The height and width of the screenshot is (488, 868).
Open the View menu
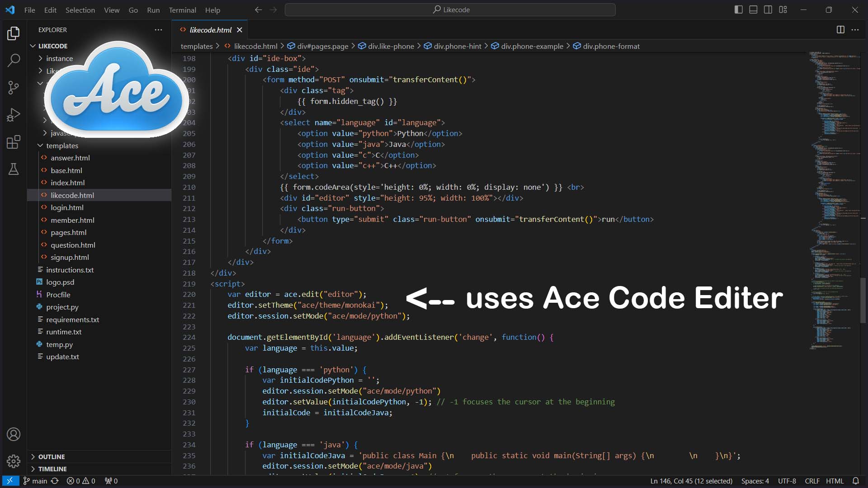pos(112,10)
